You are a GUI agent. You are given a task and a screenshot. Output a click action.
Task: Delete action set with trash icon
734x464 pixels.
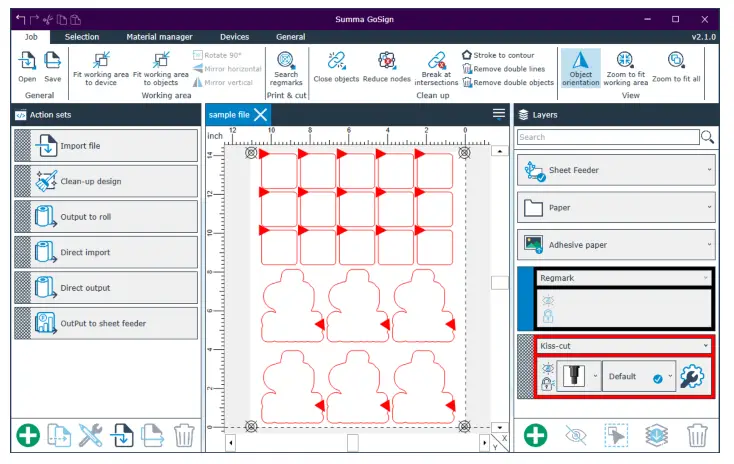184,435
